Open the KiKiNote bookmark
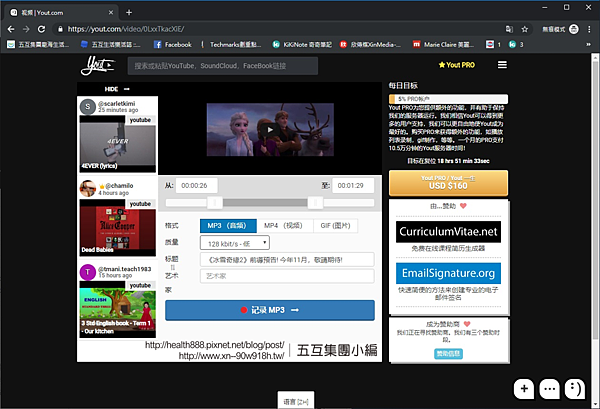The width and height of the screenshot is (600, 409). pyautogui.click(x=302, y=45)
